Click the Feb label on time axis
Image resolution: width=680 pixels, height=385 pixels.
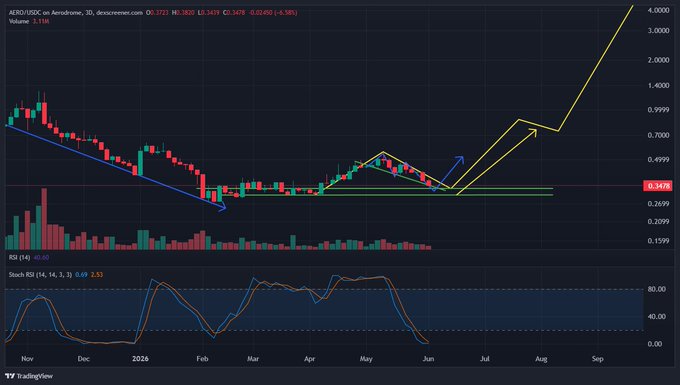(202, 359)
